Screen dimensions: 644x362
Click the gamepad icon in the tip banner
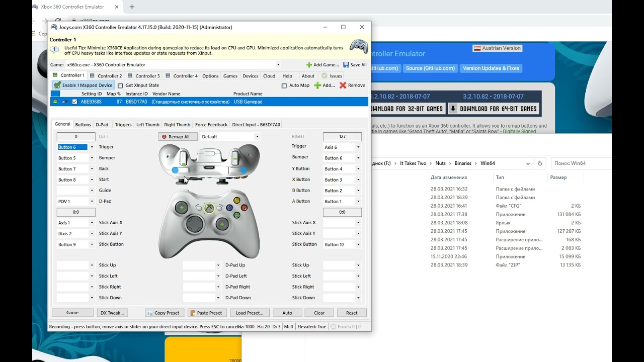click(359, 47)
